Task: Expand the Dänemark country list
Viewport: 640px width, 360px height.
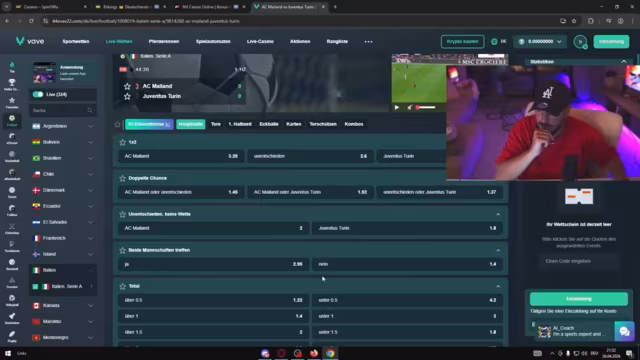Action: (90, 190)
